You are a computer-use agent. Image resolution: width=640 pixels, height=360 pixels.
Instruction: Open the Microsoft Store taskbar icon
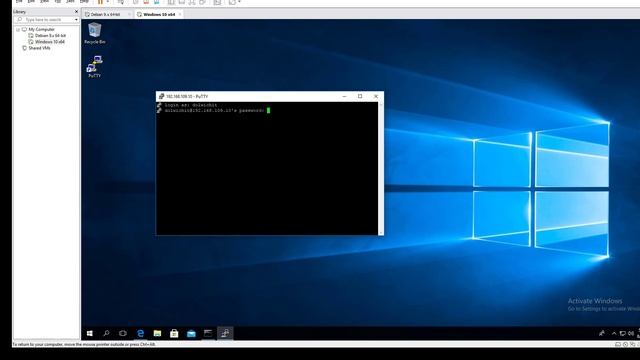174,333
